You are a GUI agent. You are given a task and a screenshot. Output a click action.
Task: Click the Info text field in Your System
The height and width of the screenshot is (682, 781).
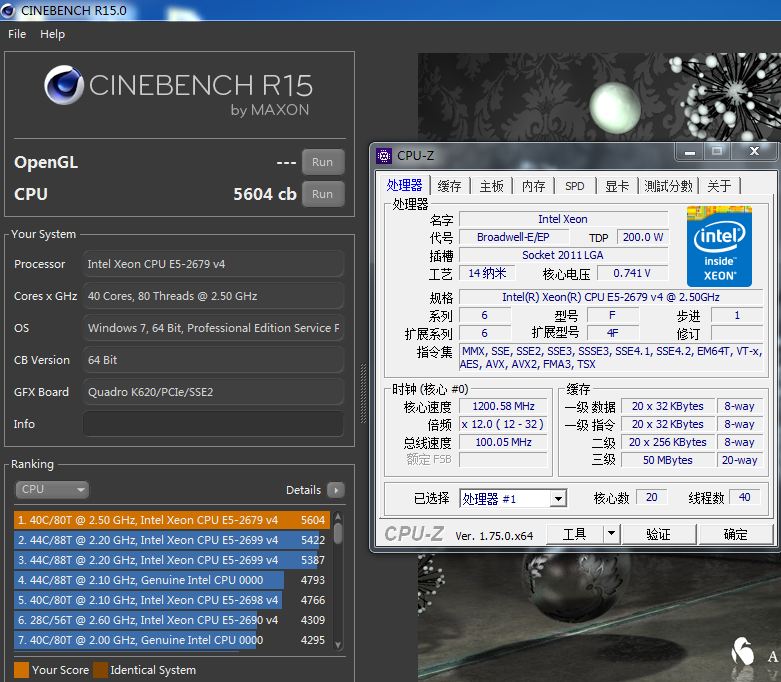coord(213,424)
